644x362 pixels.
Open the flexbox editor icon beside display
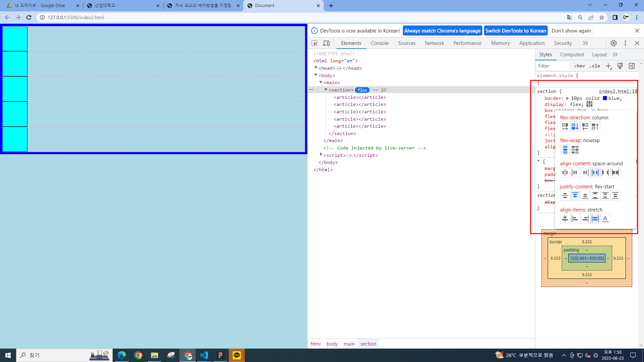(589, 104)
